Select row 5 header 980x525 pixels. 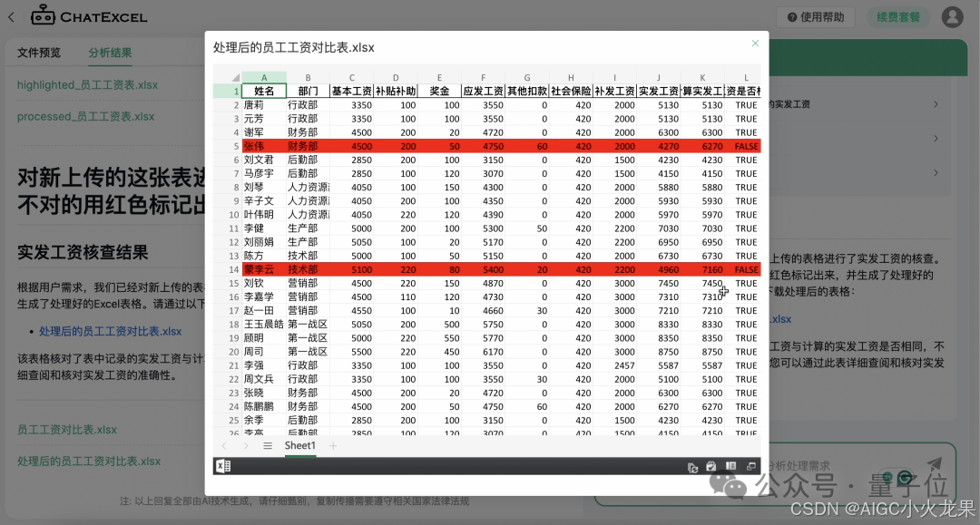[x=228, y=146]
